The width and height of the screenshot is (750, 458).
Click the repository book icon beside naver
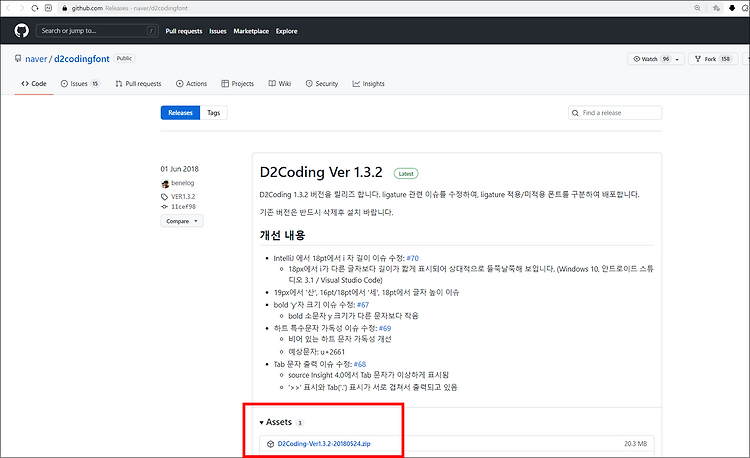[18, 58]
